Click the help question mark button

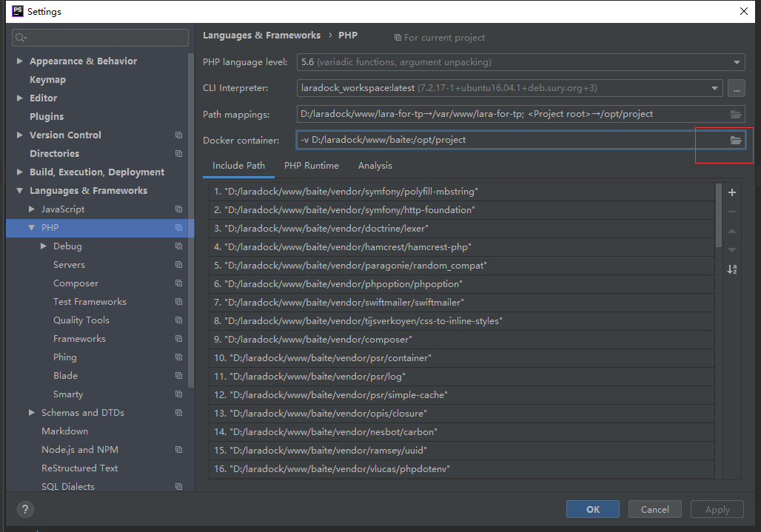[25, 509]
